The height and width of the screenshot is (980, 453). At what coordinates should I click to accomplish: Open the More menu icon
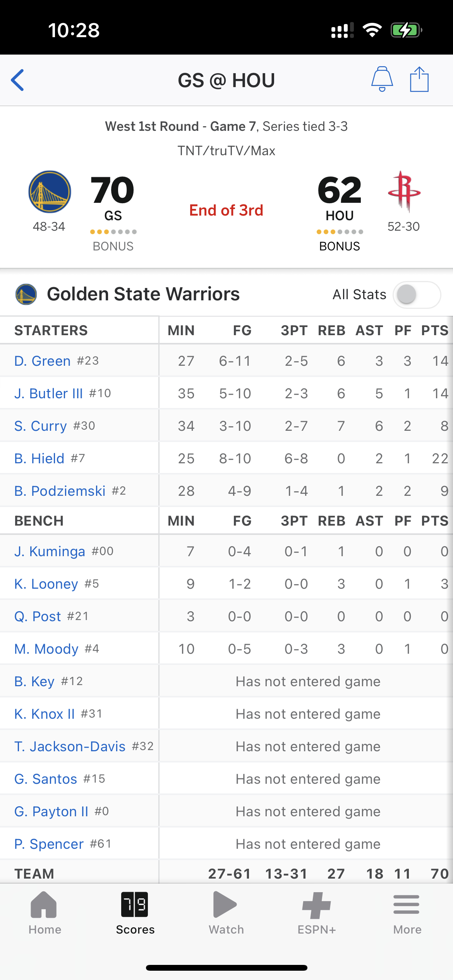point(407,905)
